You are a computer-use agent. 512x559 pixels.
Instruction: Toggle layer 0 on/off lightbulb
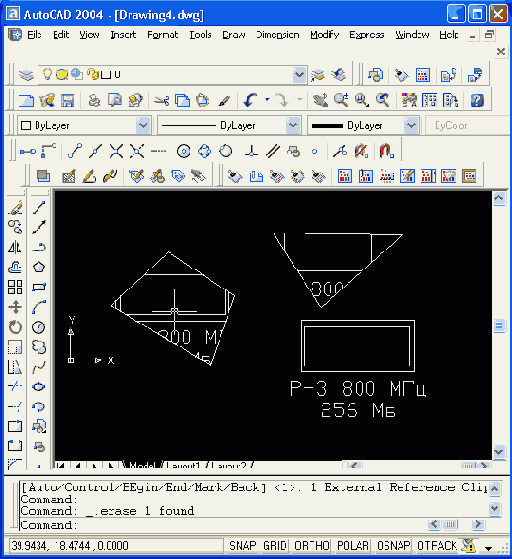pyautogui.click(x=47, y=74)
